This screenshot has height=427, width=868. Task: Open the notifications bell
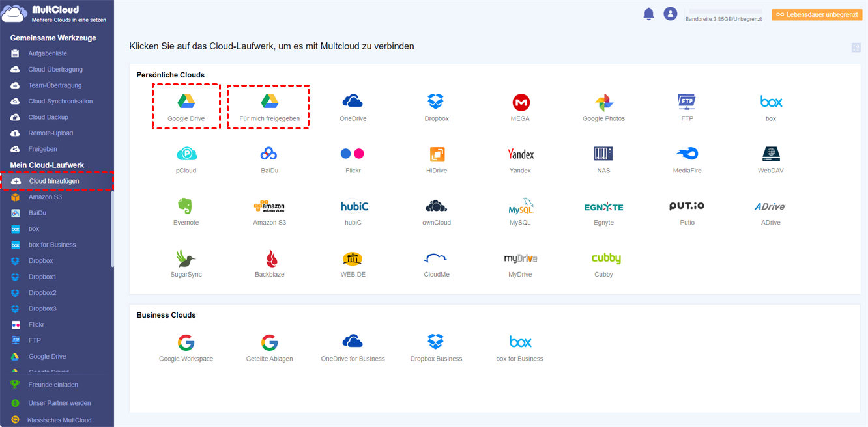[648, 14]
